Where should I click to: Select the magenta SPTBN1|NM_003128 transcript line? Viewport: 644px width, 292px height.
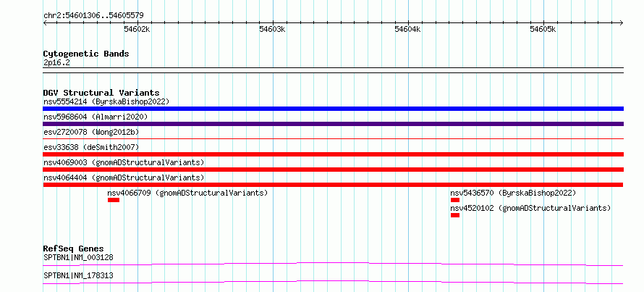click(x=333, y=264)
